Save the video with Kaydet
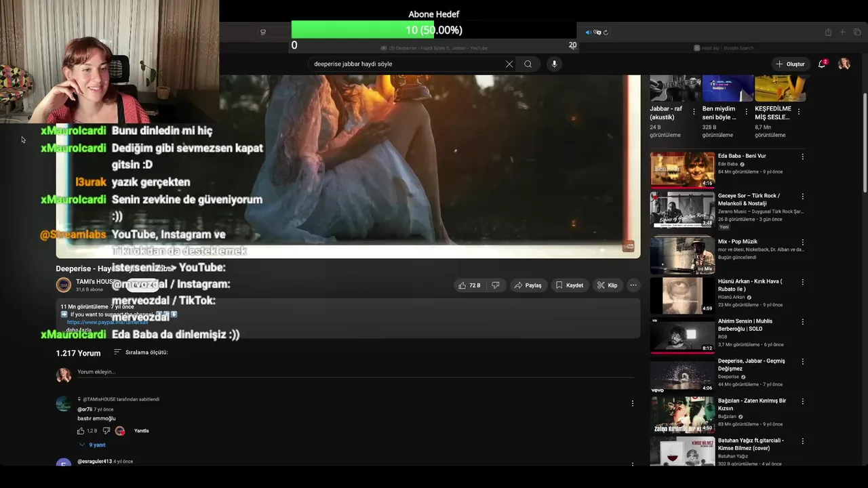This screenshot has width=868, height=488. [570, 285]
